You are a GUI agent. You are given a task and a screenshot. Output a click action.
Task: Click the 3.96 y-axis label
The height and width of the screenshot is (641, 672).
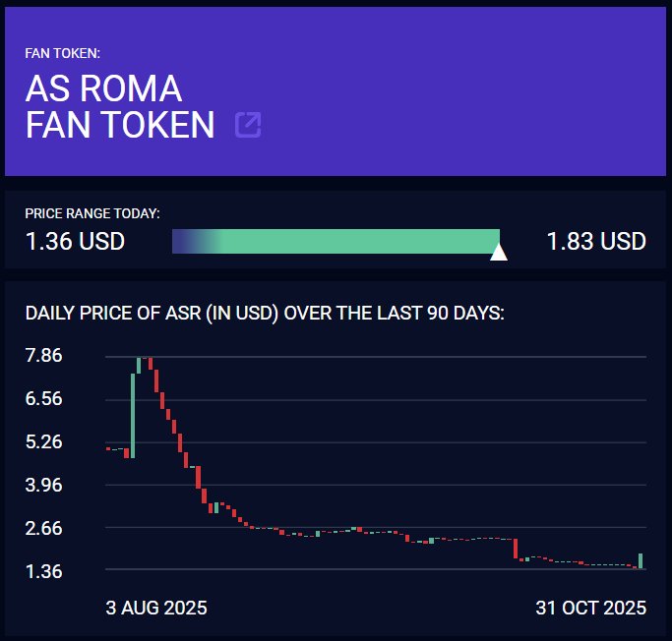pyautogui.click(x=43, y=485)
